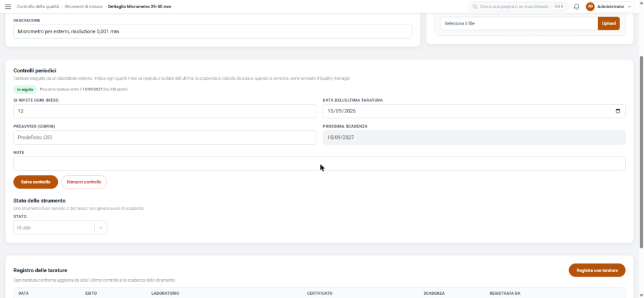The height and width of the screenshot is (298, 644).
Task: Edit the Si ripete ogni (mesi) field
Action: 165,111
